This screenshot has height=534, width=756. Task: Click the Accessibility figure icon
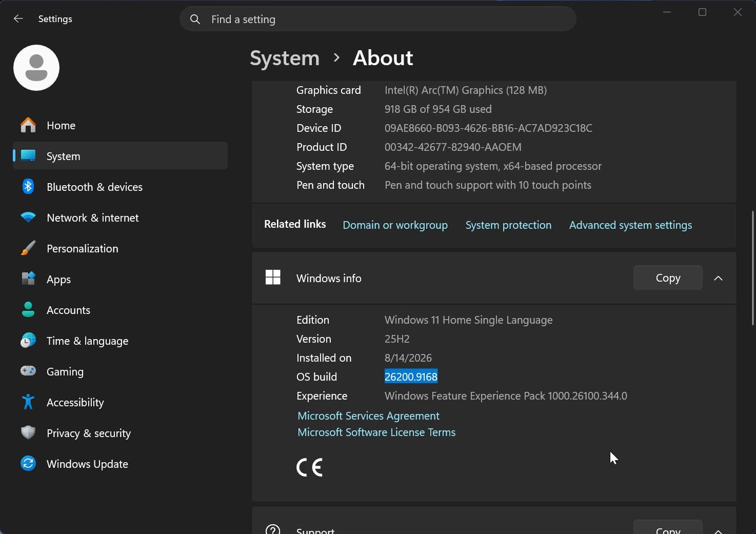(x=28, y=402)
